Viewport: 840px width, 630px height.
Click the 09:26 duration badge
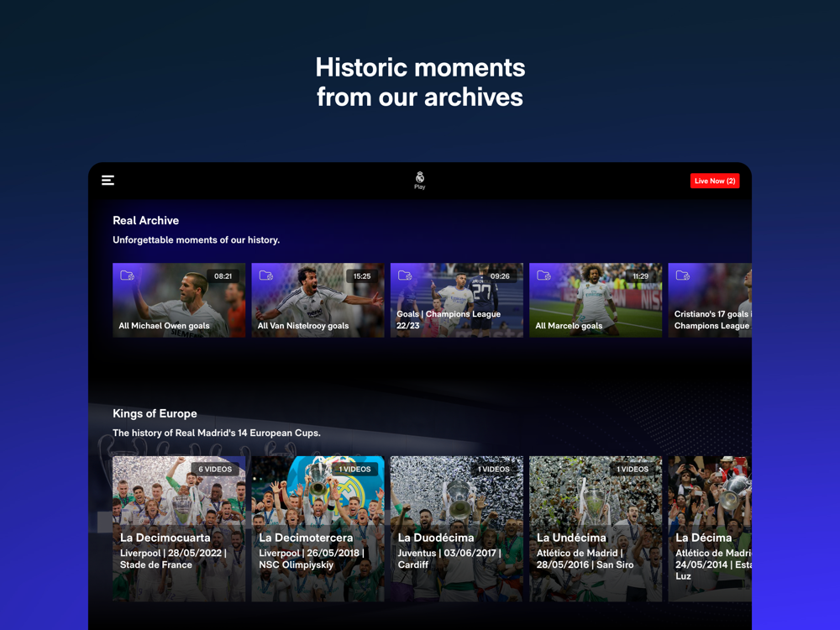[500, 276]
